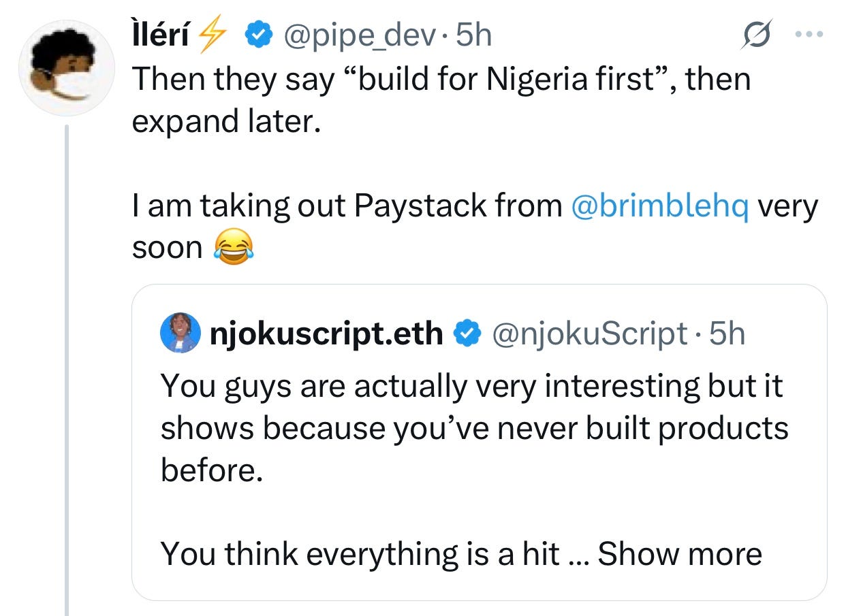Click the 5h timestamp in quoted tweet
The image size is (846, 616).
[x=727, y=334]
